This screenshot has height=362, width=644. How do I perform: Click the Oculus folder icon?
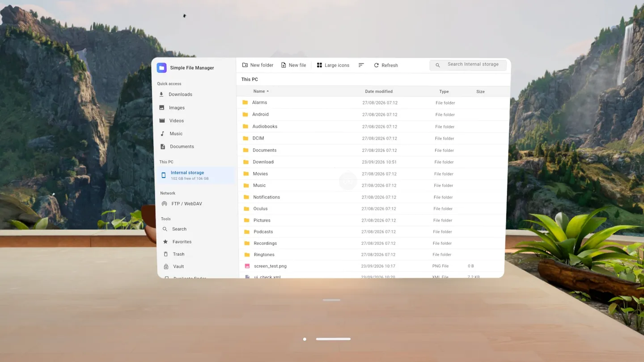coord(246,209)
